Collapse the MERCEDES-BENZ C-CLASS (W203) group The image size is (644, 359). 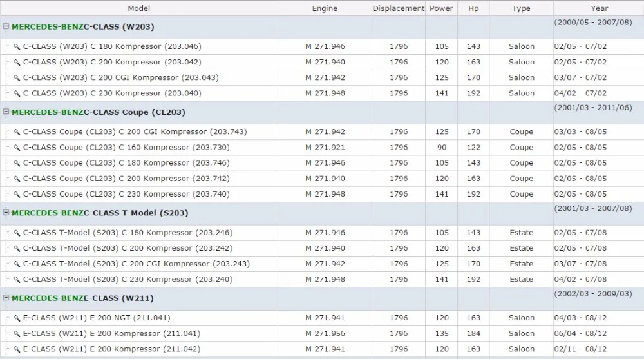click(x=6, y=26)
